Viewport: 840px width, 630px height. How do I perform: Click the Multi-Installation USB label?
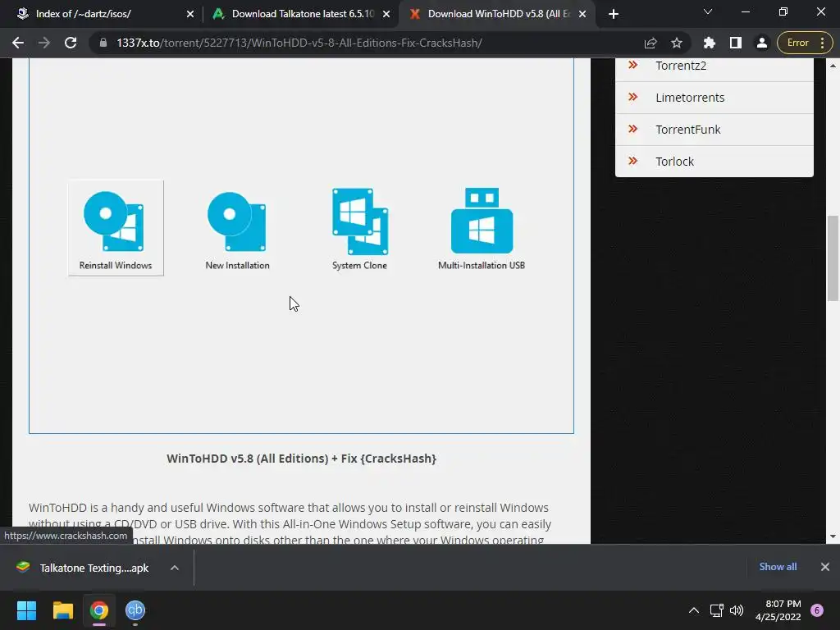[481, 265]
